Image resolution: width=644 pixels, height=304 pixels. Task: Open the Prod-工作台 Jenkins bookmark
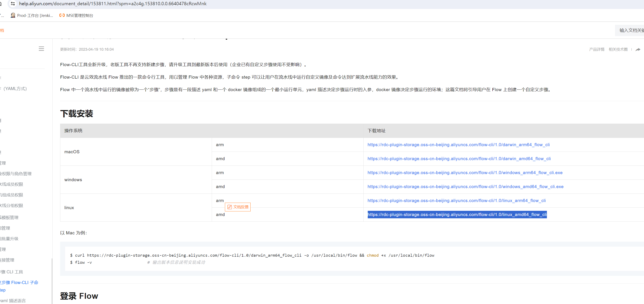[32, 15]
